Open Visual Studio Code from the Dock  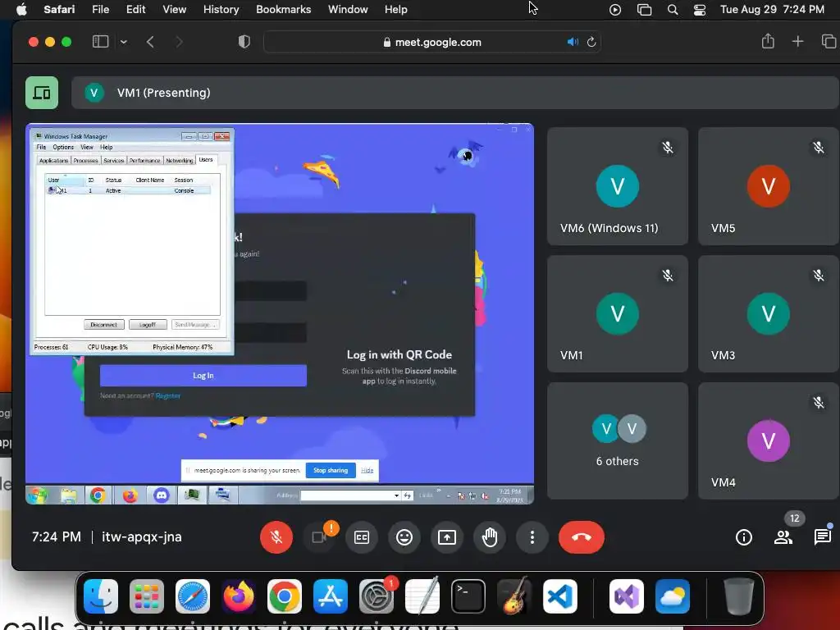coord(559,596)
